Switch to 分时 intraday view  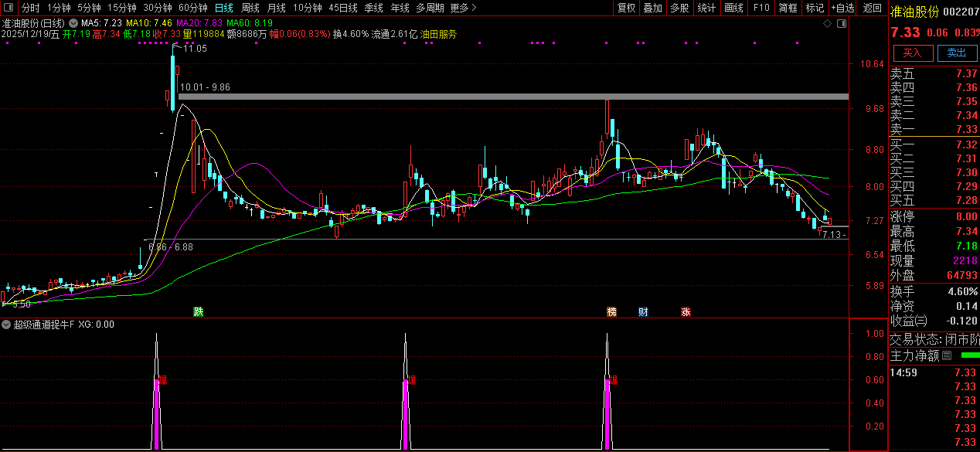(30, 8)
